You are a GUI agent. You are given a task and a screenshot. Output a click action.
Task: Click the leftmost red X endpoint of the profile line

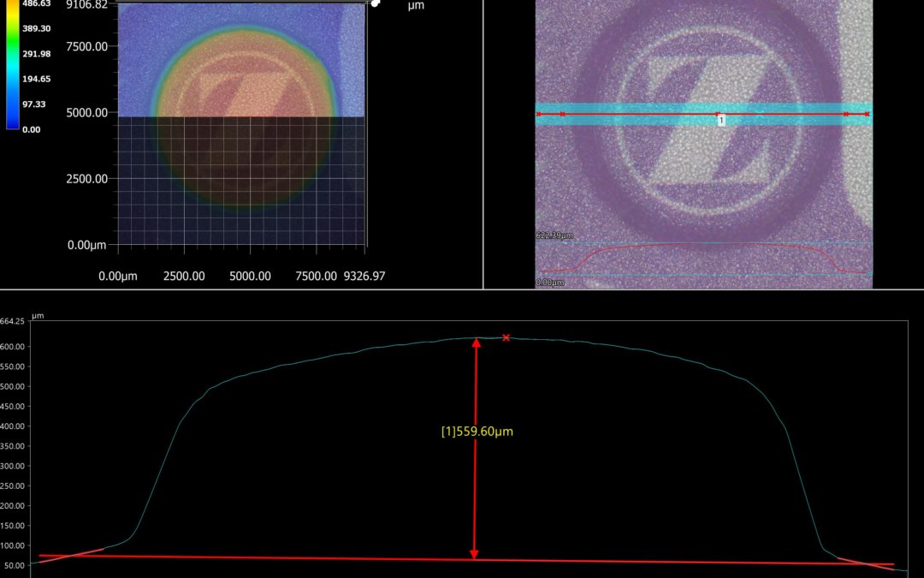click(539, 114)
